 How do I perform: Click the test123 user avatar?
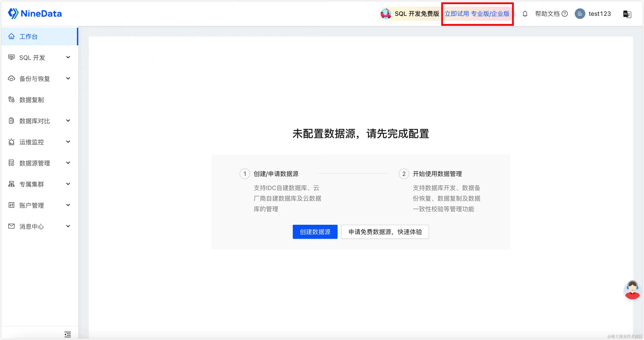tap(580, 14)
